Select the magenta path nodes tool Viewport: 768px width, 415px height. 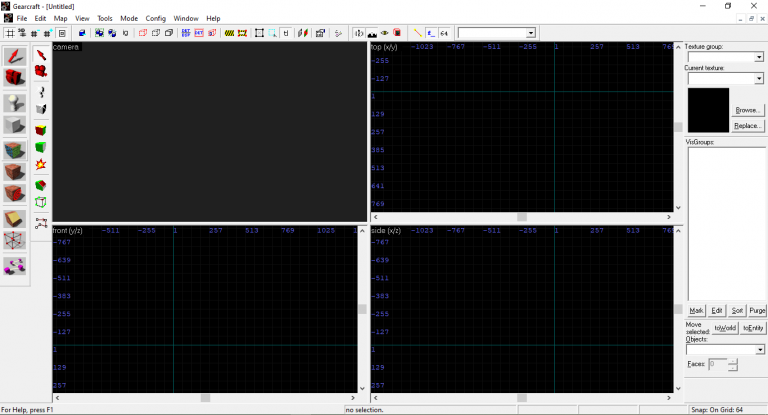point(16,264)
